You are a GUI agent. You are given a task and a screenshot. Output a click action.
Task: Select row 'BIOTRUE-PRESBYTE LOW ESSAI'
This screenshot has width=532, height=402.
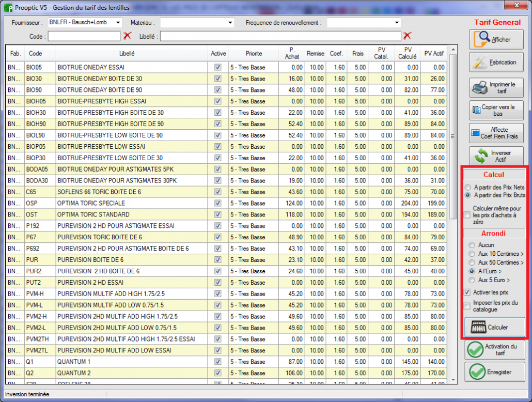226,147
